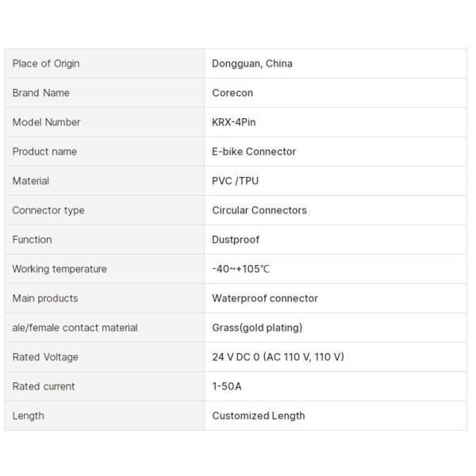Select the Connector type label

pyautogui.click(x=48, y=210)
